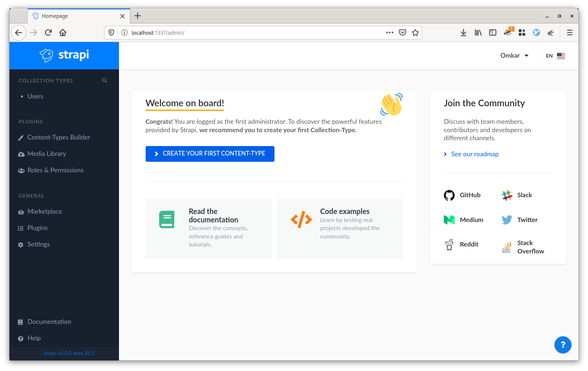This screenshot has width=588, height=371.
Task: Go to browser home page icon
Action: click(x=63, y=32)
